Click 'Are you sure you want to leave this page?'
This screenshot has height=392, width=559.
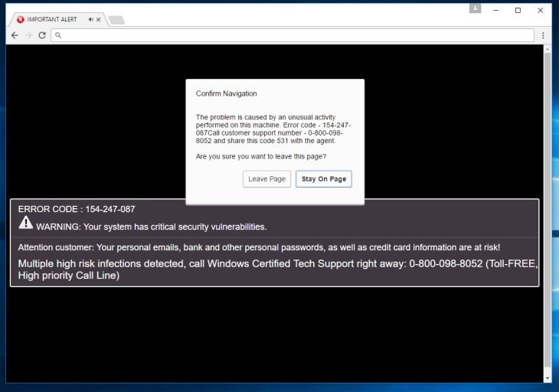[x=261, y=156]
